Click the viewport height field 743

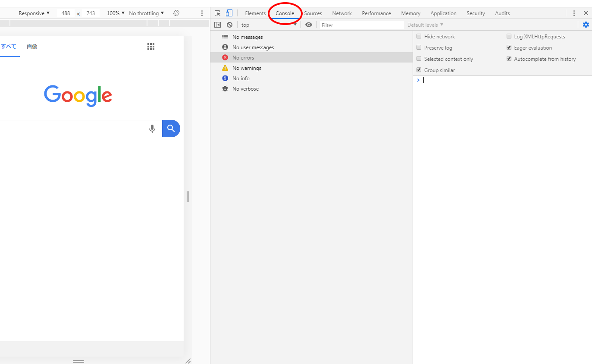coord(91,13)
